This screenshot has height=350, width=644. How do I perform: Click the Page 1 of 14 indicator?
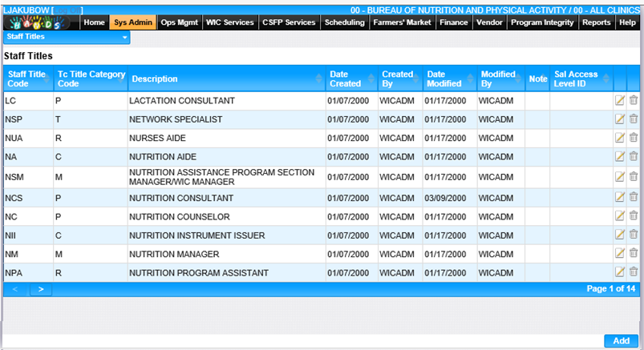(611, 289)
